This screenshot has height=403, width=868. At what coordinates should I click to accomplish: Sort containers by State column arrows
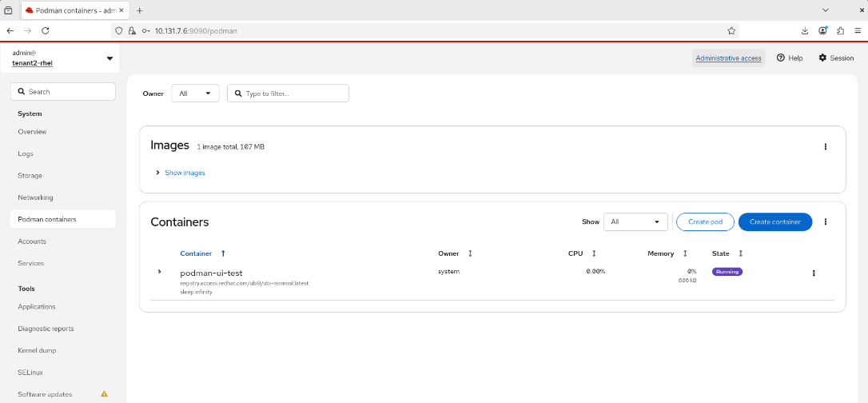[741, 253]
